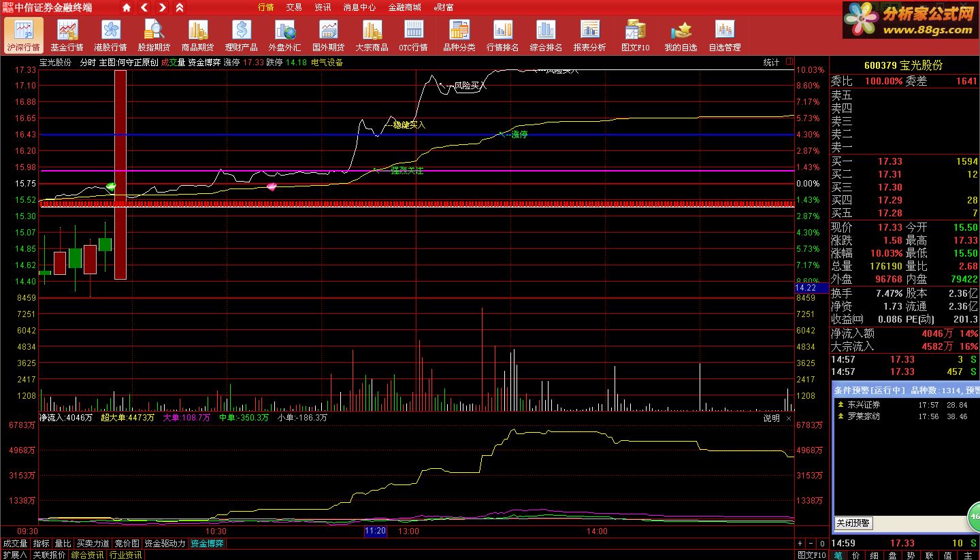The height and width of the screenshot is (560, 980).
Task: Open 报表分析 report analysis icon
Action: (589, 35)
